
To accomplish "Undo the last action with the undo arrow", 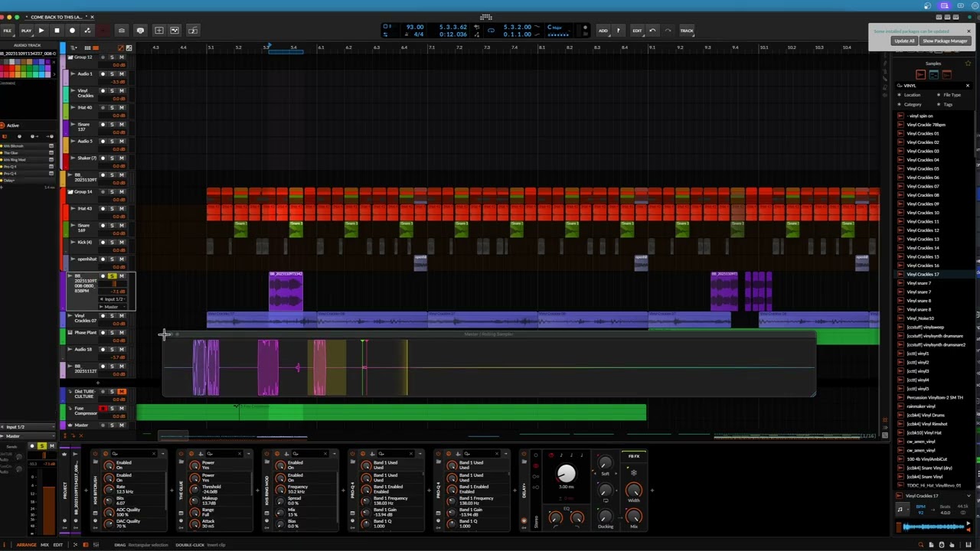I will point(652,31).
